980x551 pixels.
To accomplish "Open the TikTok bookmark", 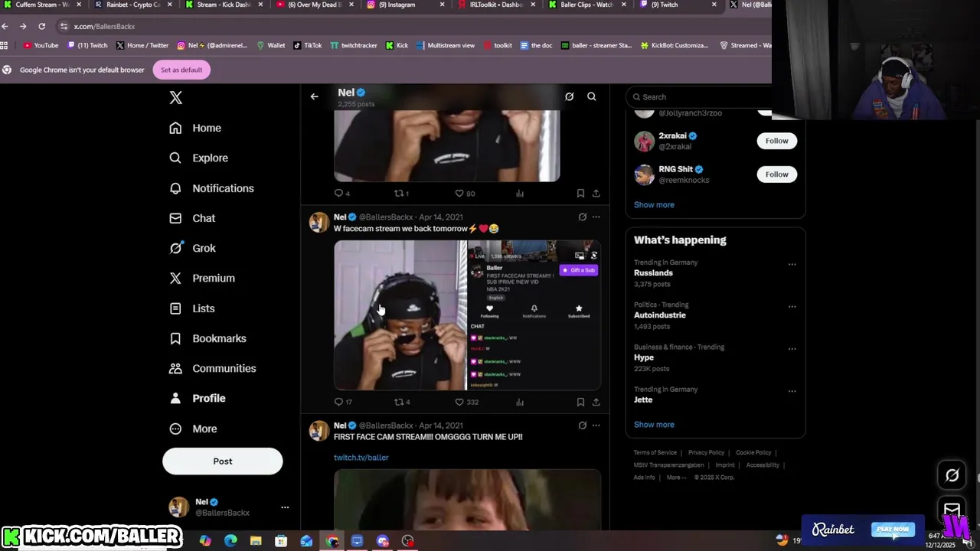I will [x=308, y=45].
